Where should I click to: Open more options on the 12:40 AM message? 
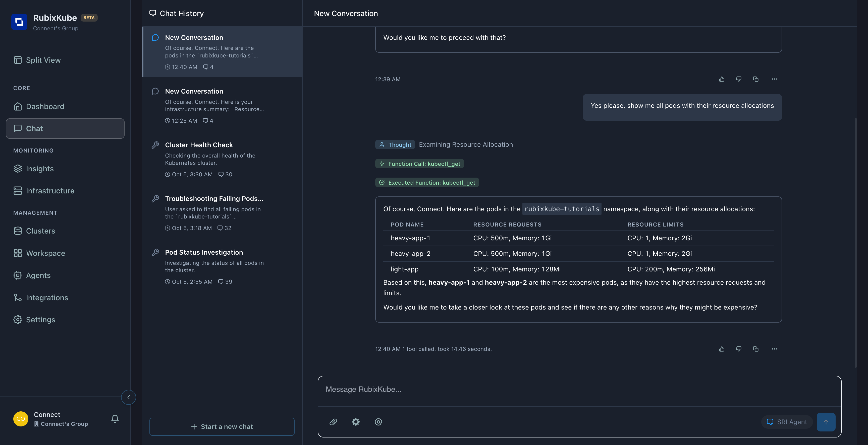click(x=774, y=349)
